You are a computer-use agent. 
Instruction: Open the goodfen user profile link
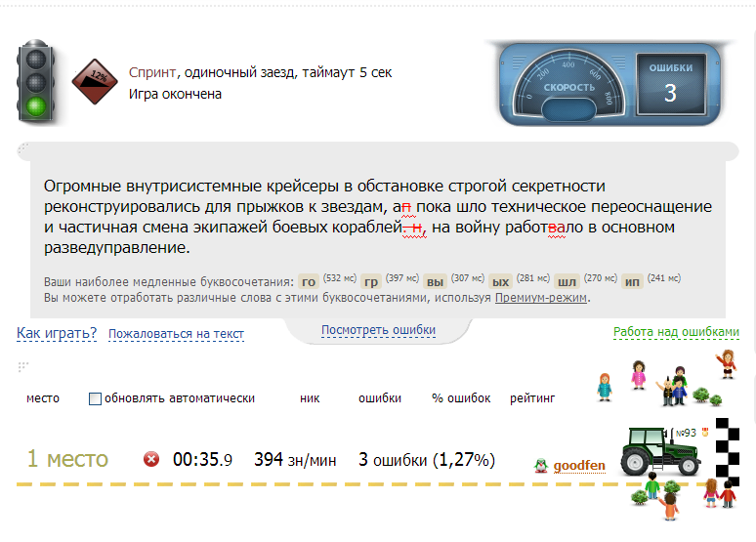pos(579,465)
